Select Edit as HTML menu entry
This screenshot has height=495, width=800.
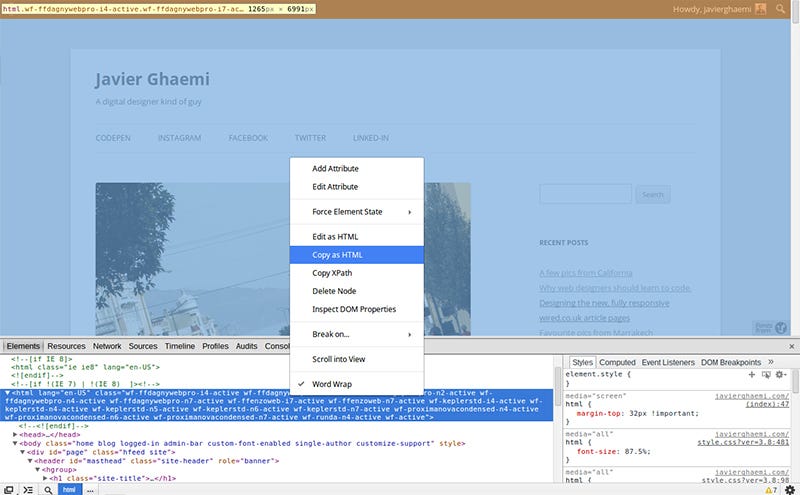[x=357, y=237]
